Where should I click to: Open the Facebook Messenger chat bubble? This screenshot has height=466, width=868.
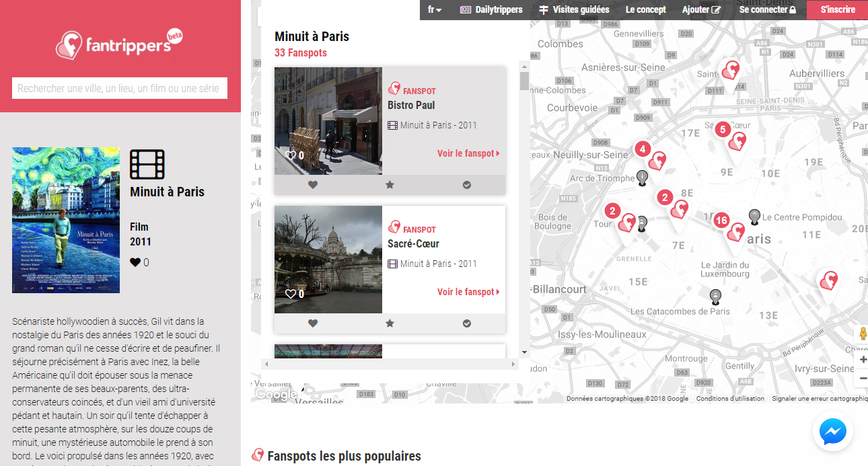point(832,432)
